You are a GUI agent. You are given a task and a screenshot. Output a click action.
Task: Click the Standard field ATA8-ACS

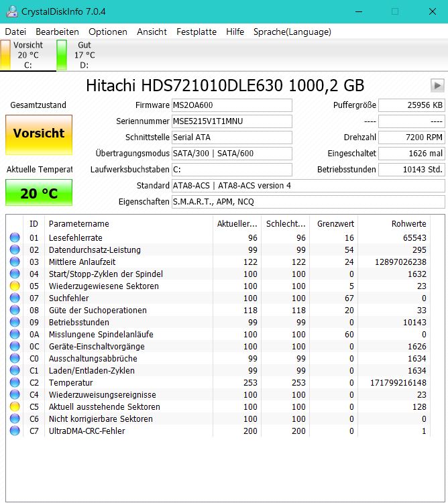pyautogui.click(x=309, y=185)
